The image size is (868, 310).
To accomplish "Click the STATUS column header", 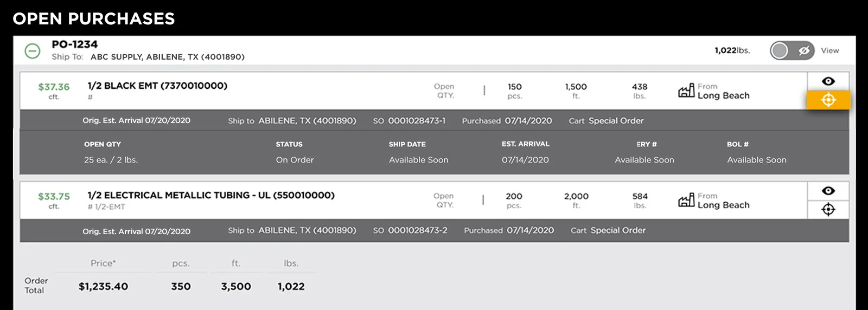I will pos(289,144).
